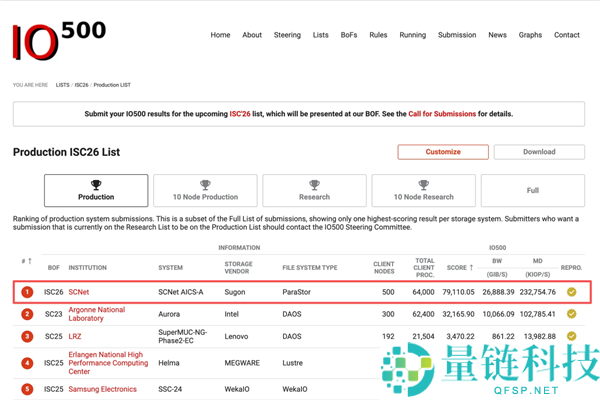Open the About menu item

click(x=252, y=35)
